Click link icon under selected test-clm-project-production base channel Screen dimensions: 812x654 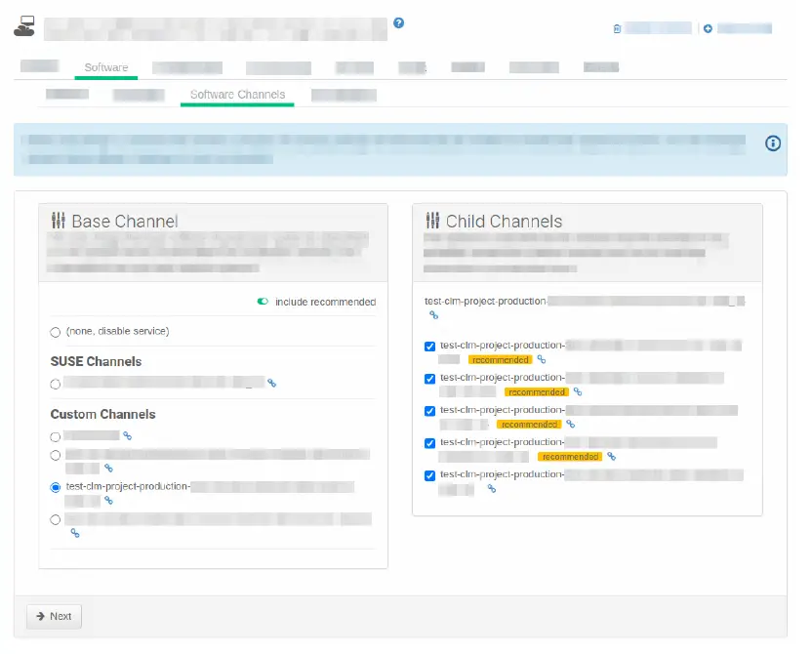point(108,501)
